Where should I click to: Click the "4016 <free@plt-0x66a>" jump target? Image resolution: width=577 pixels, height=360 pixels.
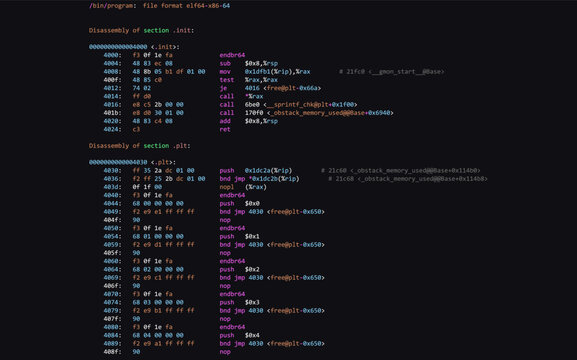[x=283, y=88]
